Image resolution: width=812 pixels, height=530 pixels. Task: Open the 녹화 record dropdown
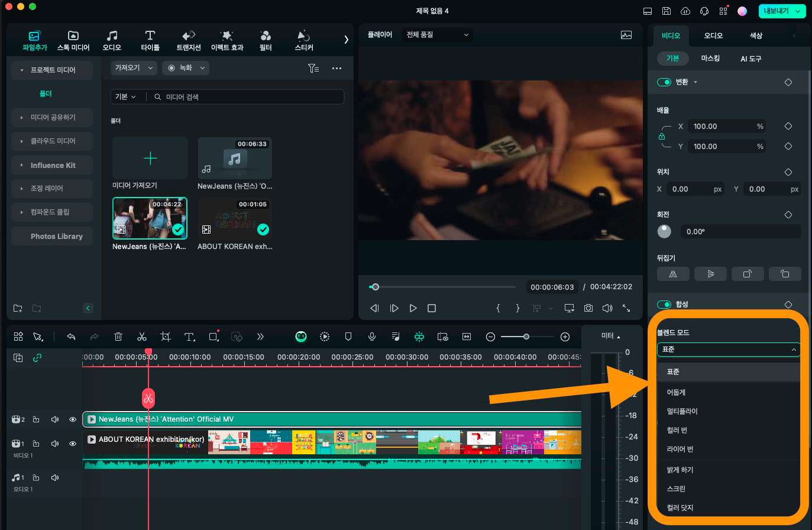coord(186,68)
